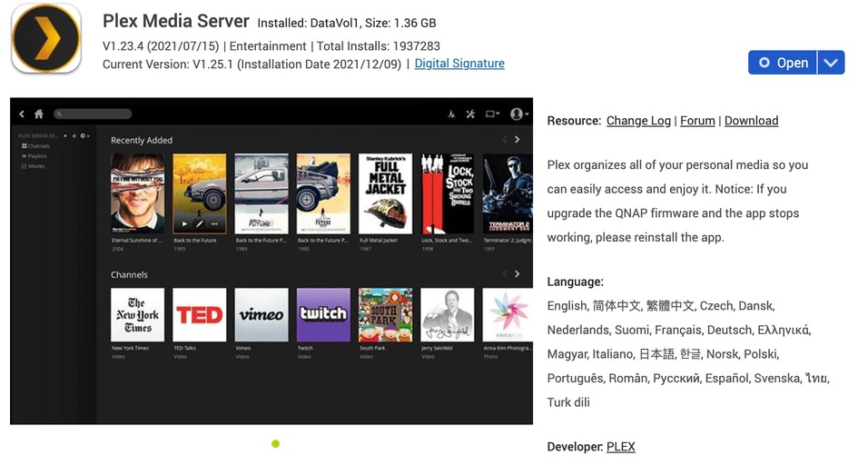Open the Twitch channel tile
The width and height of the screenshot is (868, 475).
coord(323,314)
